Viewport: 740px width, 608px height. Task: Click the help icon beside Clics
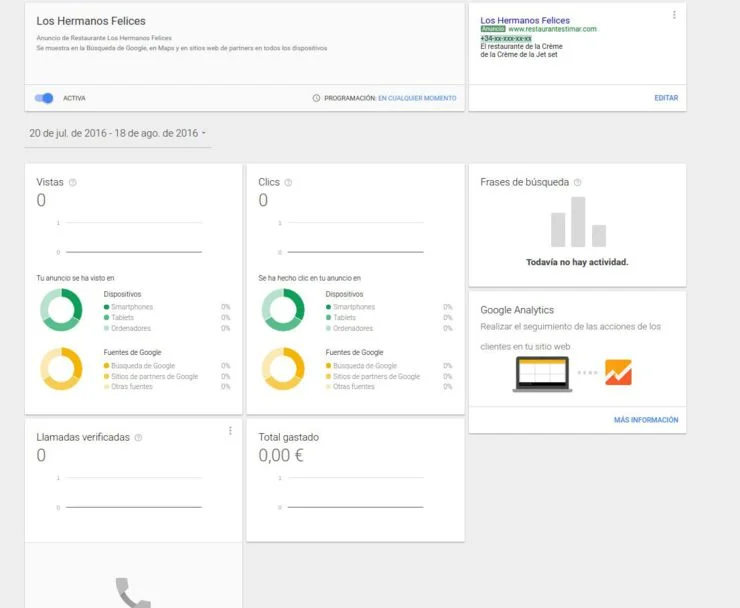[x=288, y=182]
